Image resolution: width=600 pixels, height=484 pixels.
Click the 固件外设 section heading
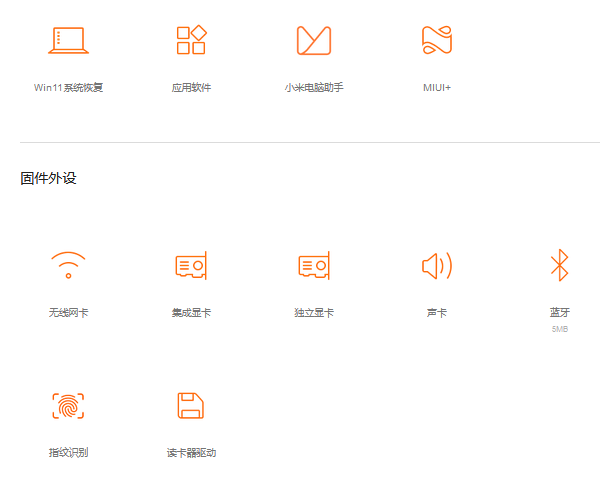point(48,179)
